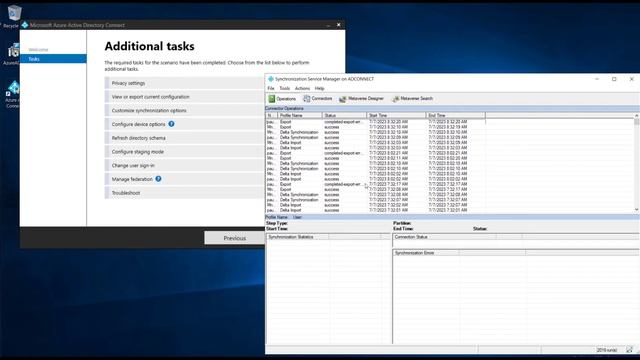The image size is (640, 360).
Task: Choose Change user sign-in task
Action: tap(185, 165)
